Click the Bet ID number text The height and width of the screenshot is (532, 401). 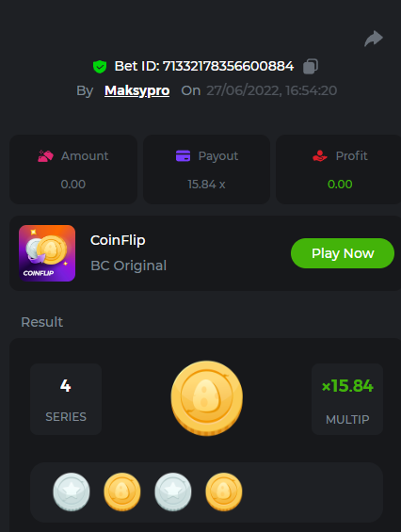[x=229, y=66]
